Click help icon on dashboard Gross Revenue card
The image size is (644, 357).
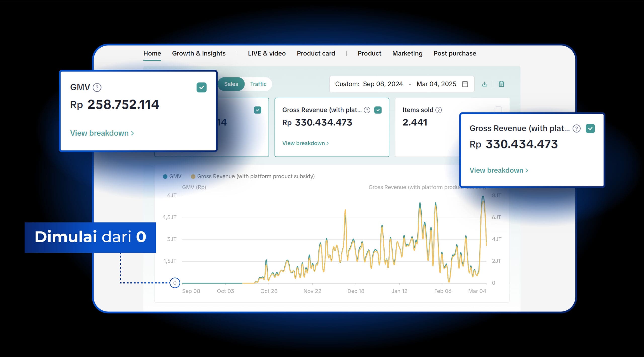tap(367, 110)
